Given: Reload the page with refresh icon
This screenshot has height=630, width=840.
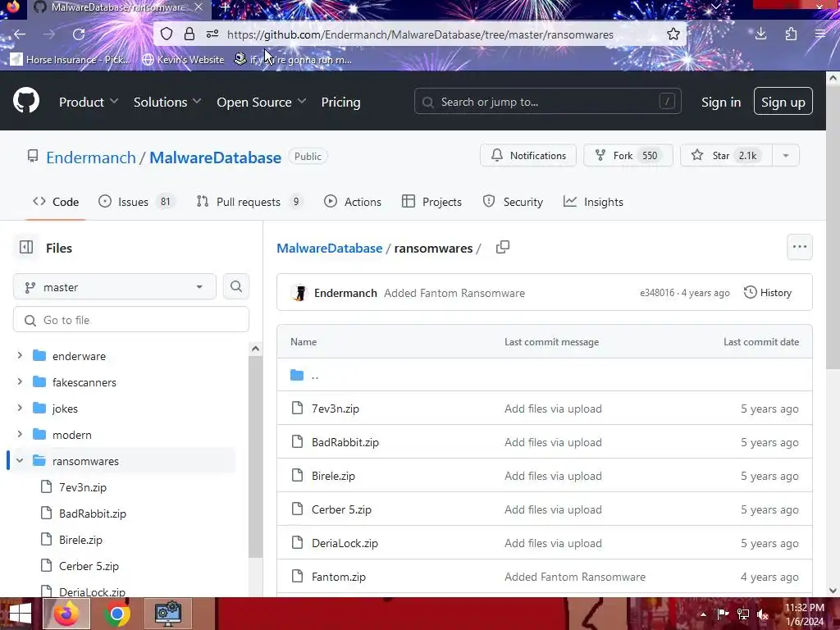Looking at the screenshot, I should (79, 34).
